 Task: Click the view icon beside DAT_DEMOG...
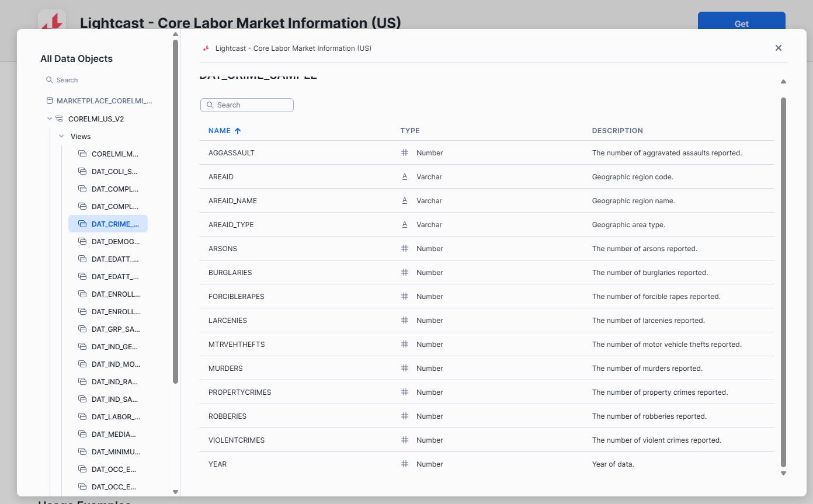pyautogui.click(x=82, y=241)
